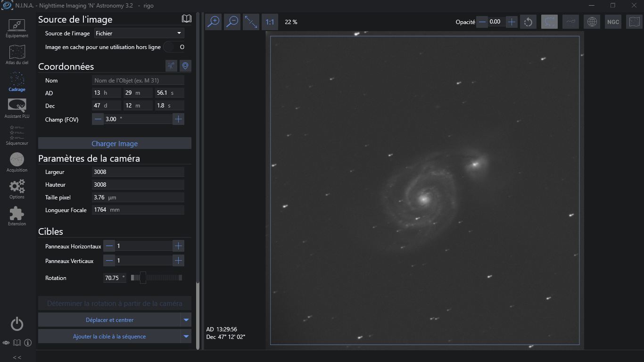Decrease the Opacité value
Viewport: 644px width, 362px height.
pyautogui.click(x=482, y=22)
